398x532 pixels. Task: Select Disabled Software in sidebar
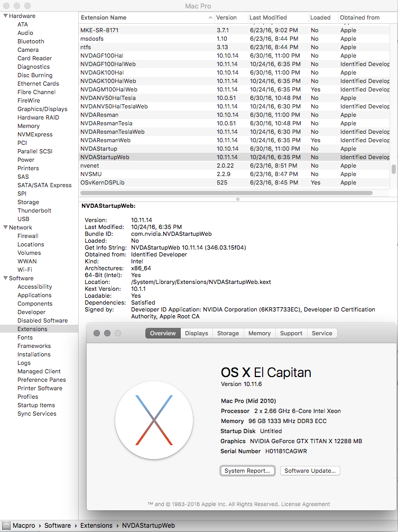(43, 320)
